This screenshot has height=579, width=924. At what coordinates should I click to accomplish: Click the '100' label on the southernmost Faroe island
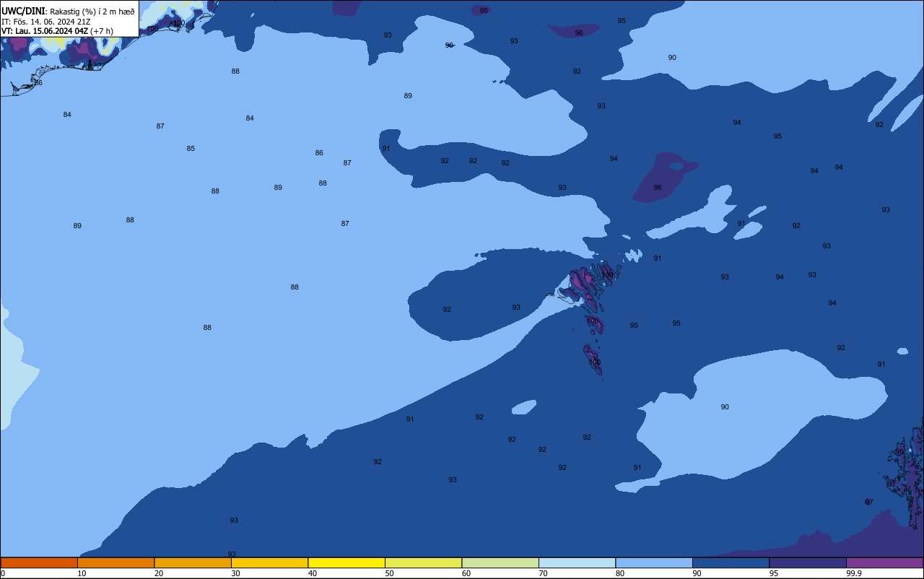(594, 362)
